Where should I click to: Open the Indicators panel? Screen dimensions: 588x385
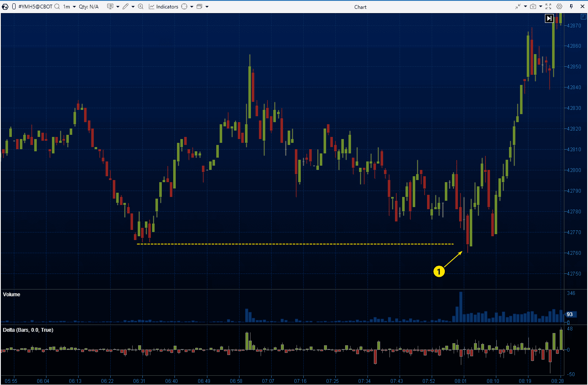coord(164,6)
